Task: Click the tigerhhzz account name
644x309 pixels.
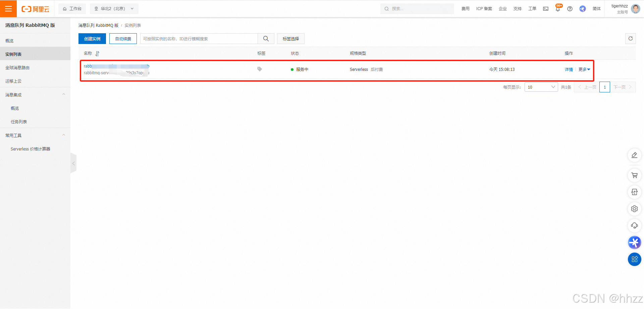Action: (x=620, y=6)
